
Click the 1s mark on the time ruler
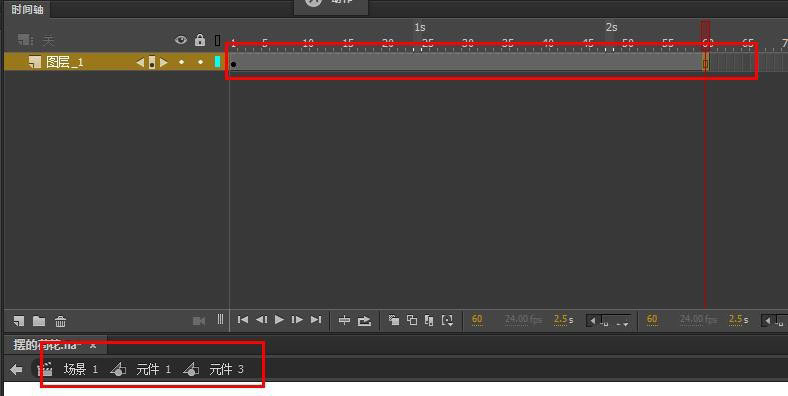pos(420,27)
